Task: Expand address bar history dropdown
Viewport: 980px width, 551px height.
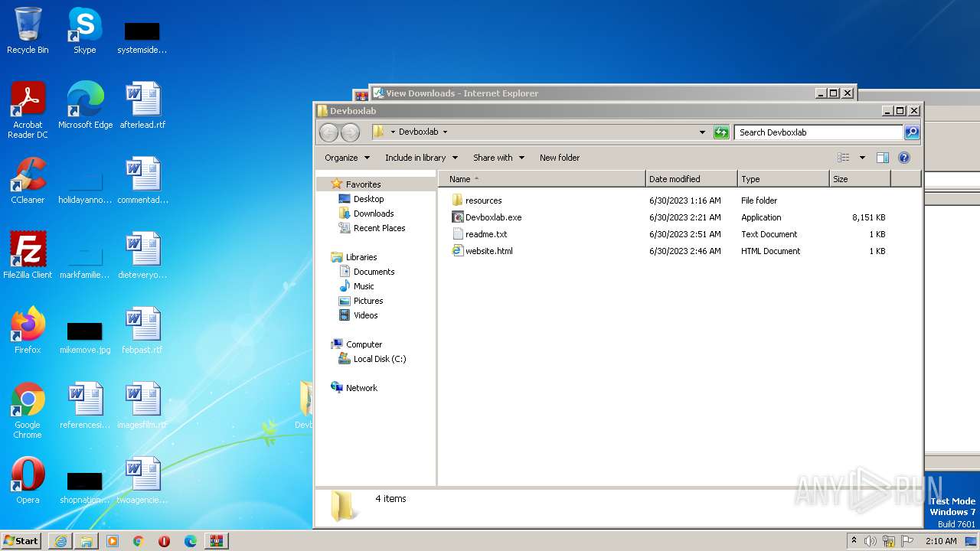Action: coord(702,132)
